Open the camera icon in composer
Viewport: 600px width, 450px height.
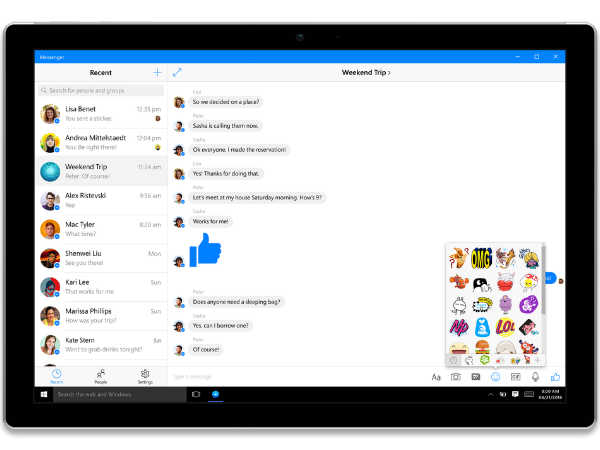coord(455,377)
